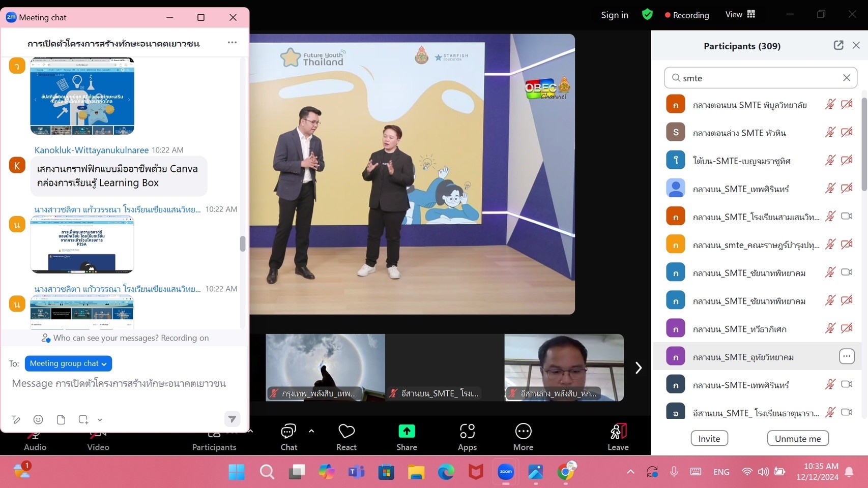Open the React emoji panel
The height and width of the screenshot is (488, 868).
click(346, 432)
